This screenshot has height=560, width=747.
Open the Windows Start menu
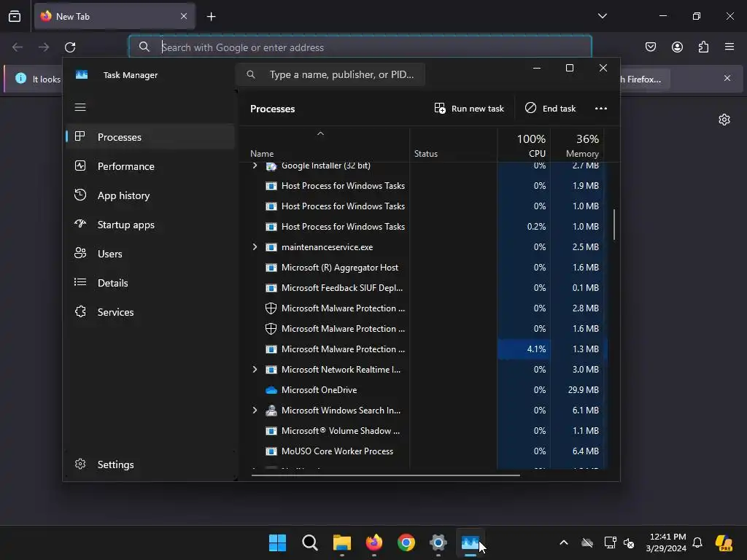[x=277, y=542]
